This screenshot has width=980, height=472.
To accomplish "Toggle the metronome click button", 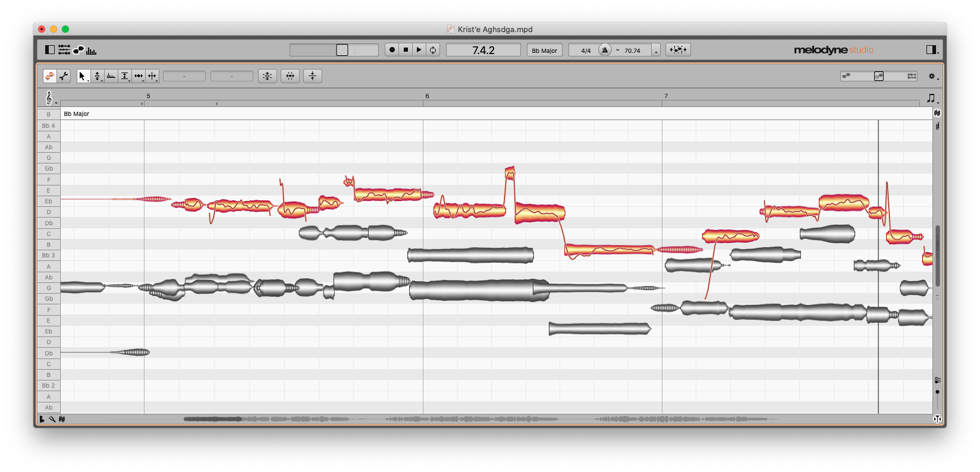I will coord(605,50).
